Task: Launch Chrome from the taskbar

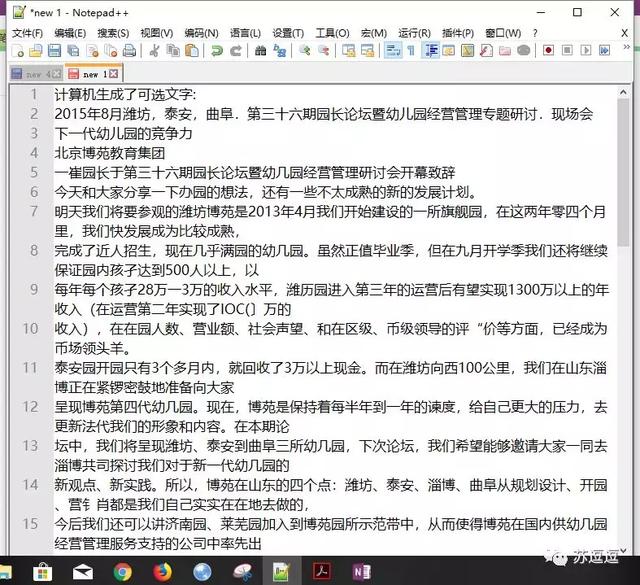Action: [122, 572]
